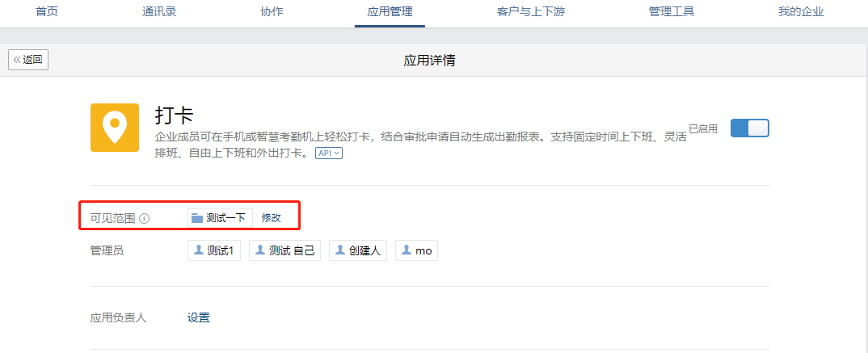Click the person icon for 测试1
The image size is (868, 353).
click(199, 250)
